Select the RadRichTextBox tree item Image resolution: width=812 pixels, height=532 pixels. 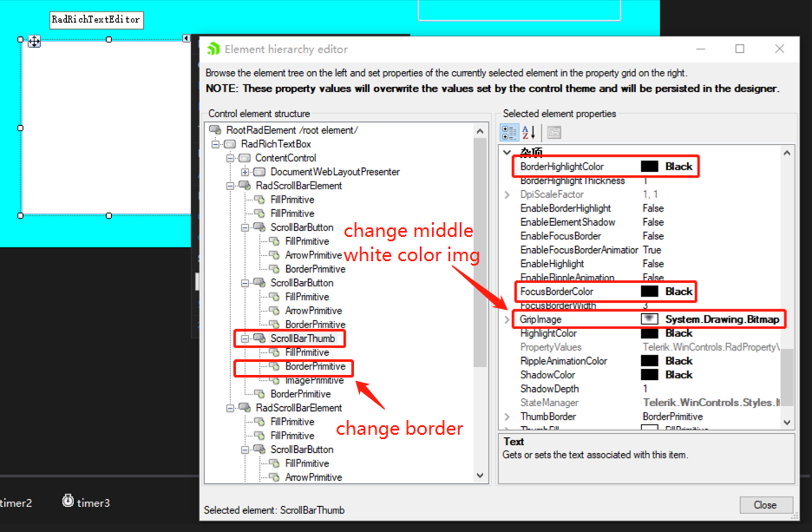click(276, 144)
